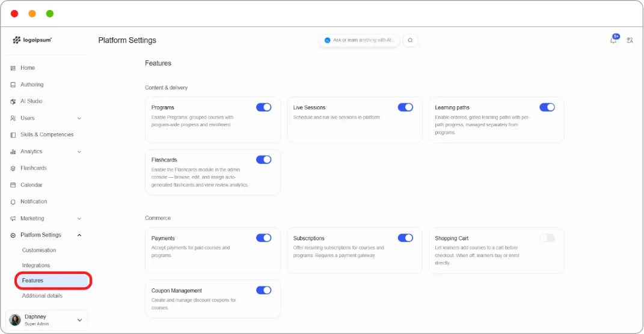Viewport: 644px width, 334px height.
Task: Click the Flashcards stack icon
Action: coord(13,168)
